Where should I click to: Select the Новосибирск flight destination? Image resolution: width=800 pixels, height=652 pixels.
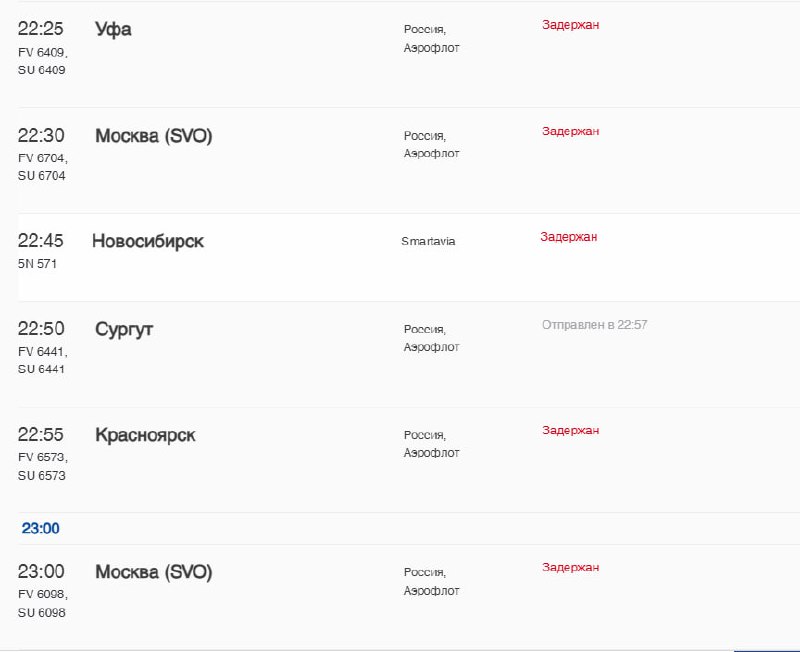[x=148, y=241]
